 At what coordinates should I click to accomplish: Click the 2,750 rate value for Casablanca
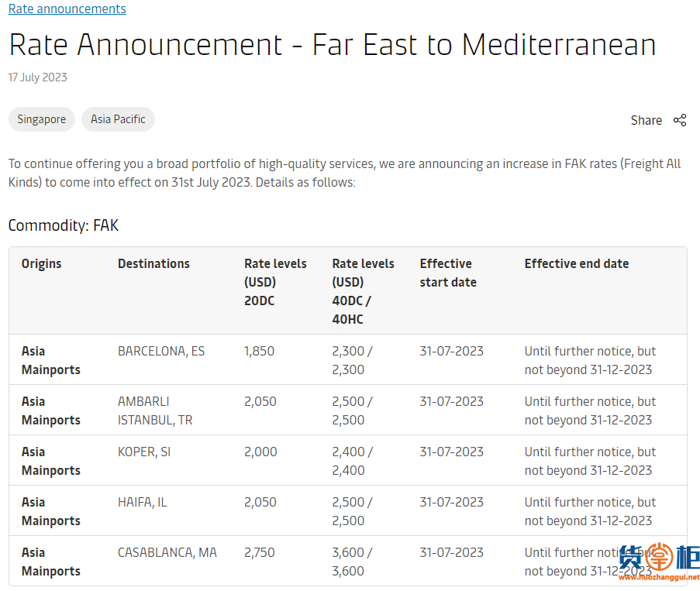(x=260, y=552)
